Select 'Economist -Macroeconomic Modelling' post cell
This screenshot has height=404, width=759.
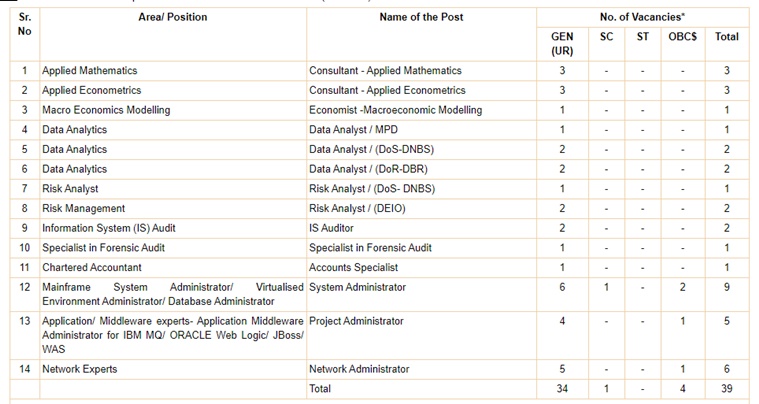click(x=395, y=110)
